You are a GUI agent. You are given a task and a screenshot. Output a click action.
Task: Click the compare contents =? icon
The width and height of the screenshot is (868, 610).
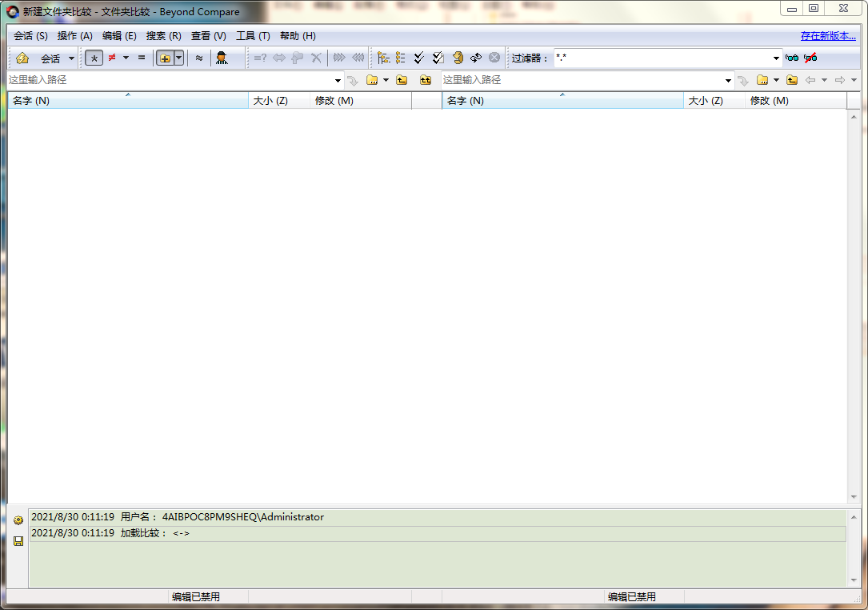click(x=260, y=58)
